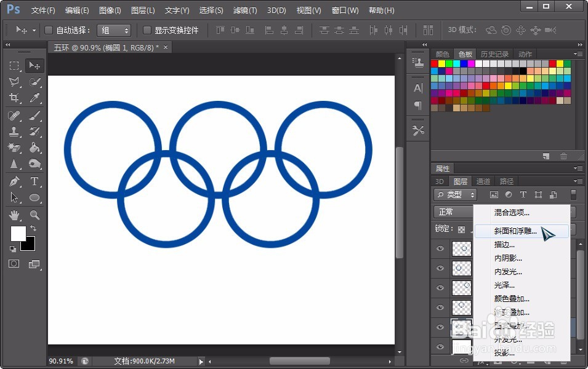Select the Eraser tool
Screen dimensions: 588x369
[x=14, y=148]
